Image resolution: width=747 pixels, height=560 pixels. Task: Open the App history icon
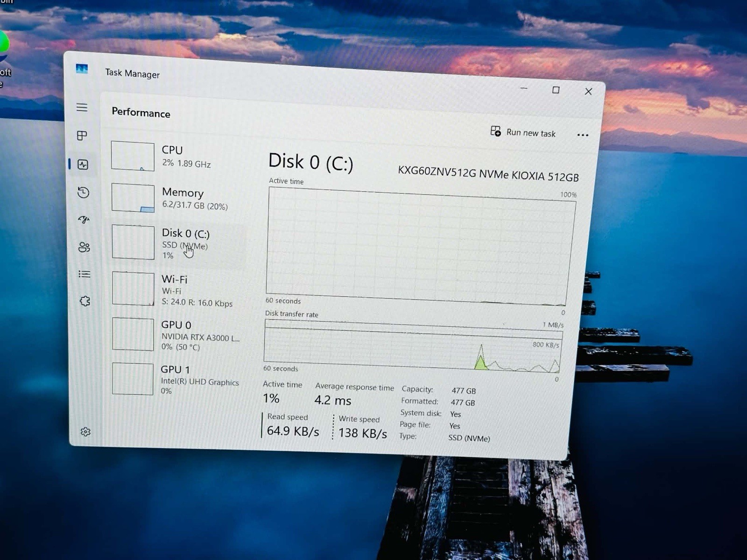point(83,192)
